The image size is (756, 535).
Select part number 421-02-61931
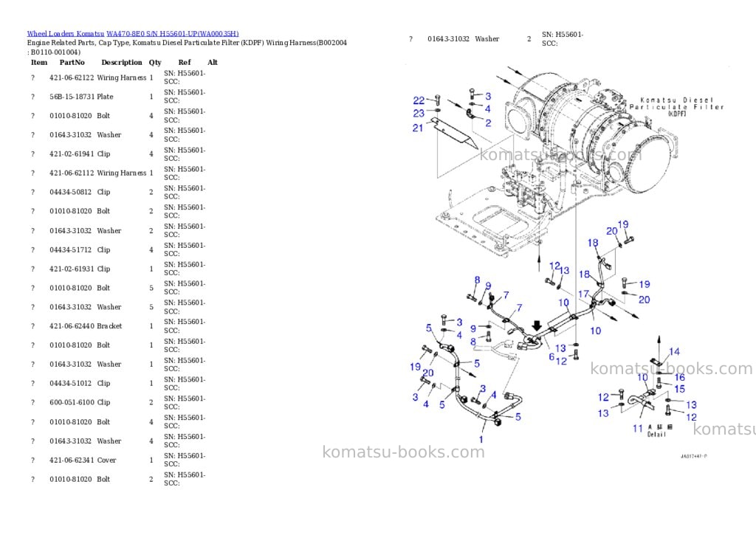pyautogui.click(x=72, y=269)
